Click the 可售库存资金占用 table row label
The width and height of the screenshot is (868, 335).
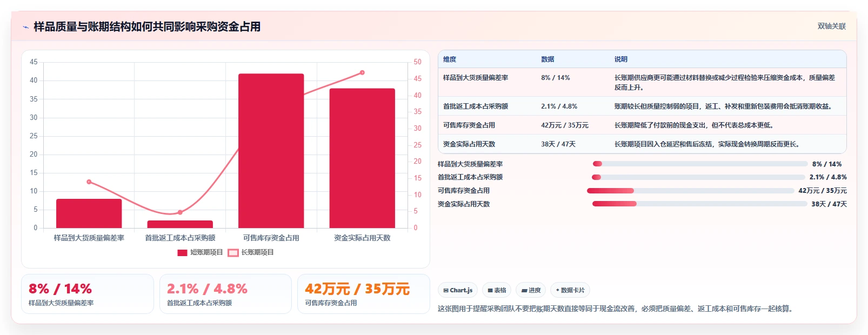click(469, 125)
